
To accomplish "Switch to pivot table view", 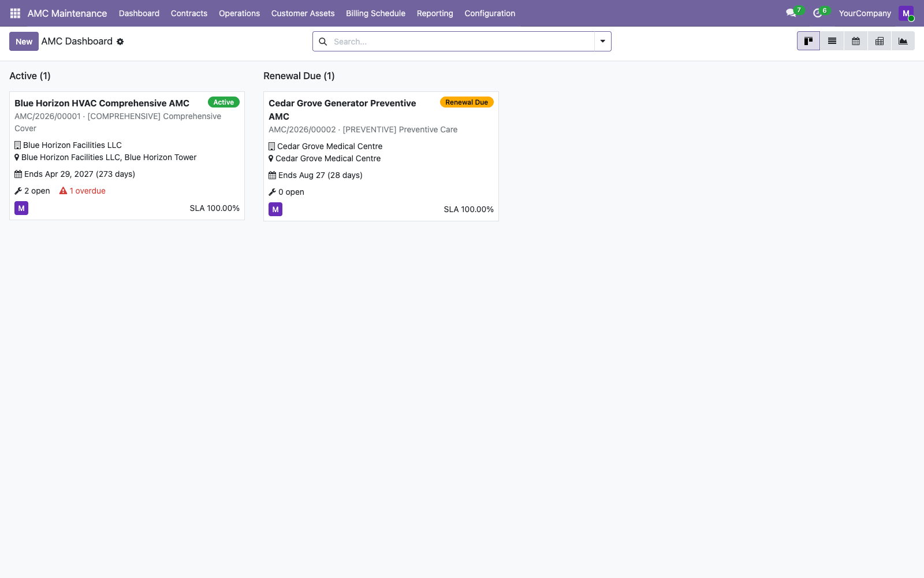I will pyautogui.click(x=880, y=41).
